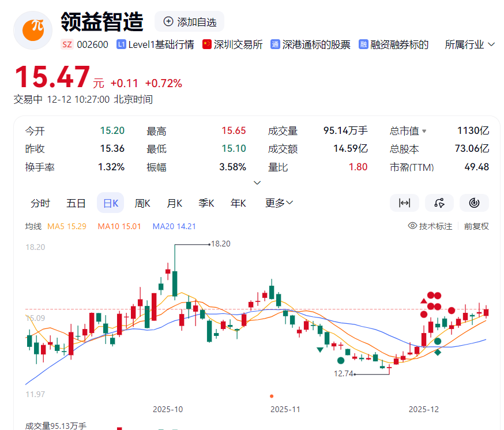The height and width of the screenshot is (430, 504).
Task: Click the +0.72% change percentage
Action: pyautogui.click(x=164, y=83)
